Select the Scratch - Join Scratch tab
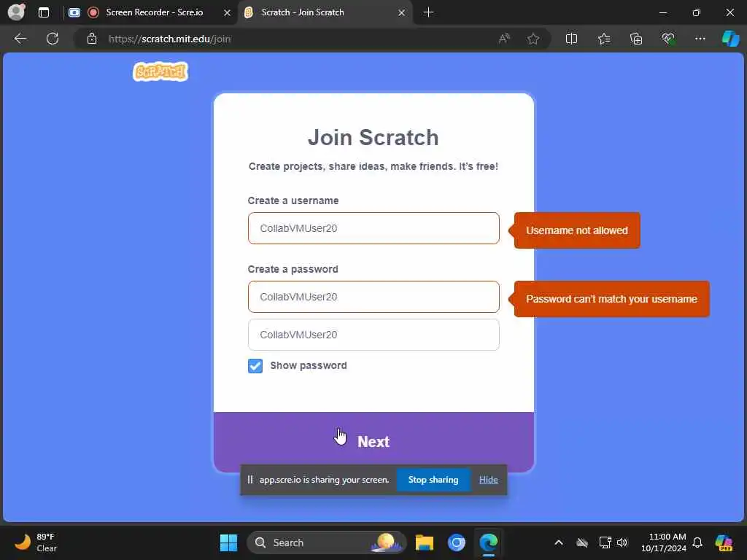Screen dimensions: 747x560 coord(325,12)
